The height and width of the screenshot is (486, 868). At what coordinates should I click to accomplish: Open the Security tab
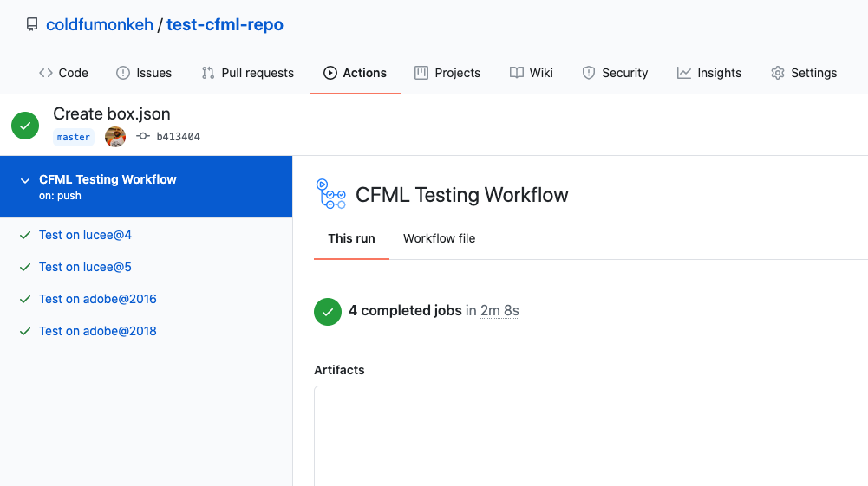[x=615, y=73]
